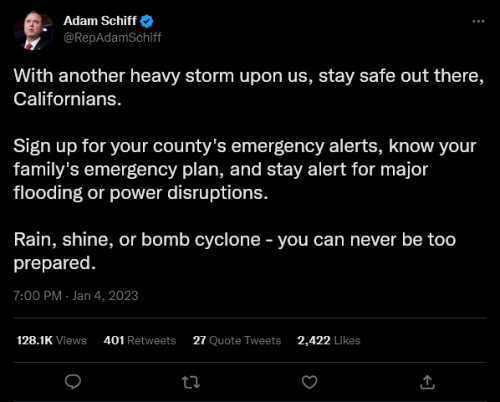Image resolution: width=500 pixels, height=402 pixels.
Task: View the 128.1K Views analytics
Action: click(51, 340)
